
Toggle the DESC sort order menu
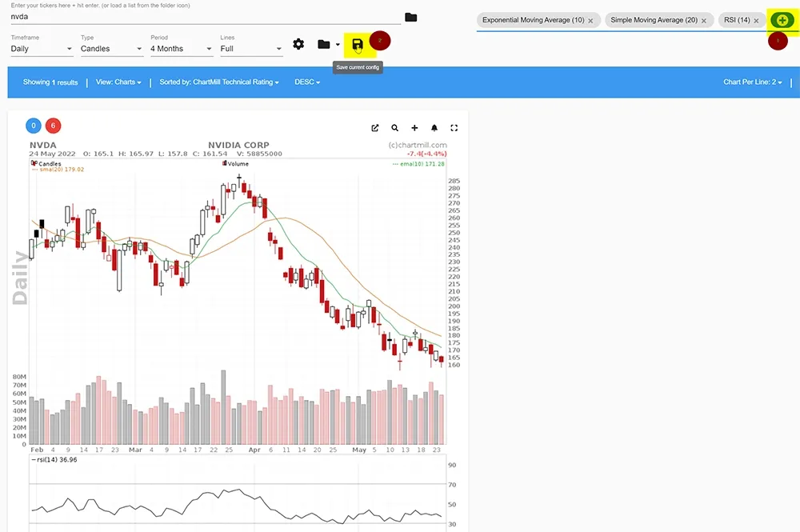(x=307, y=82)
